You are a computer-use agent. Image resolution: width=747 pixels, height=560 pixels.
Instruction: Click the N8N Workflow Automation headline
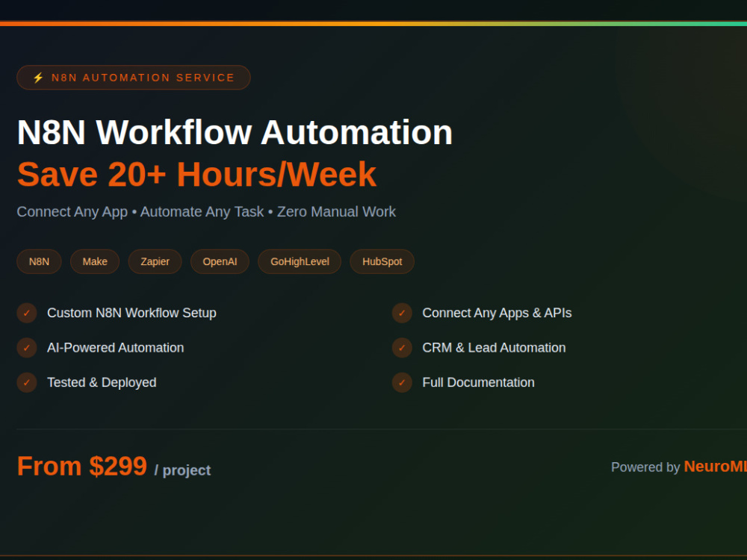(x=235, y=132)
